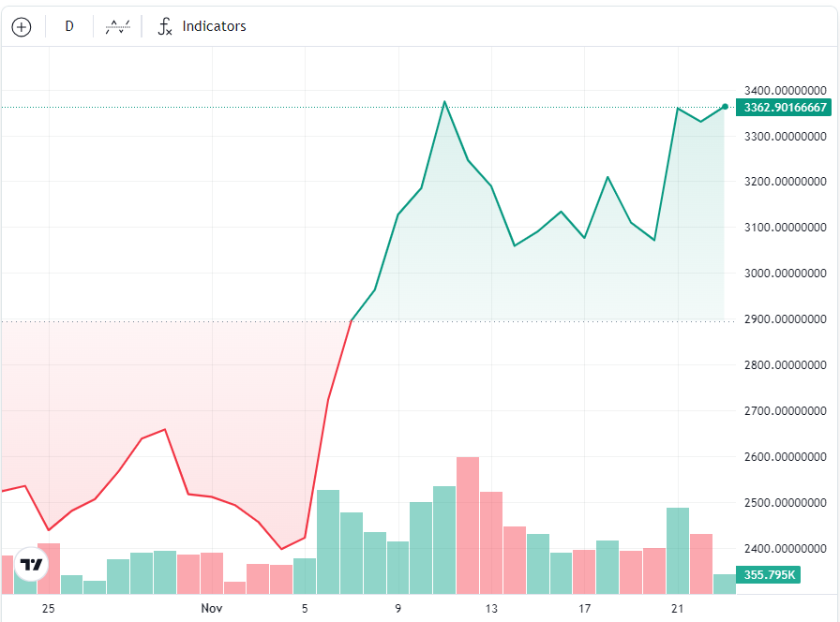Click the 3000.00000000 price scale label
This screenshot has width=840, height=622.
click(x=784, y=274)
